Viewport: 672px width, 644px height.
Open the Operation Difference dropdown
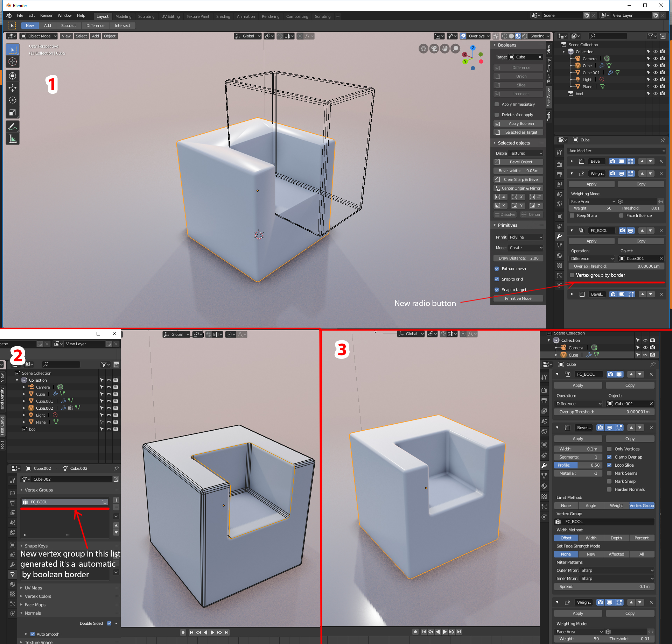592,259
